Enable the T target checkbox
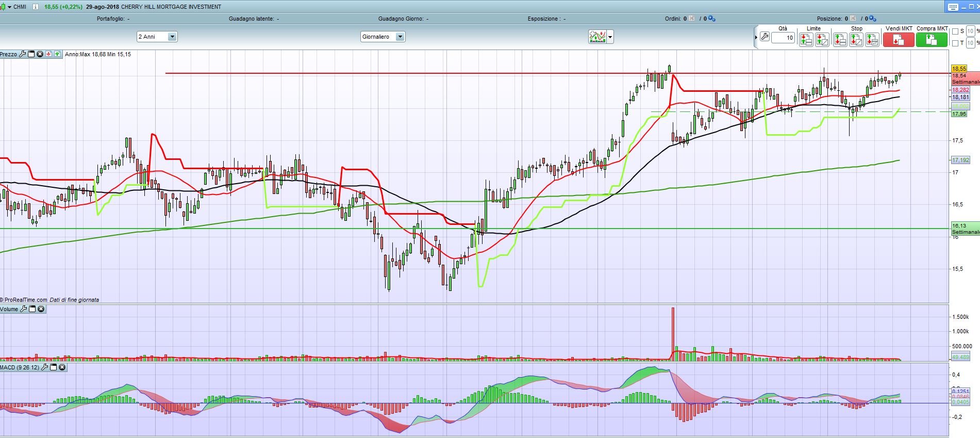 pos(955,43)
